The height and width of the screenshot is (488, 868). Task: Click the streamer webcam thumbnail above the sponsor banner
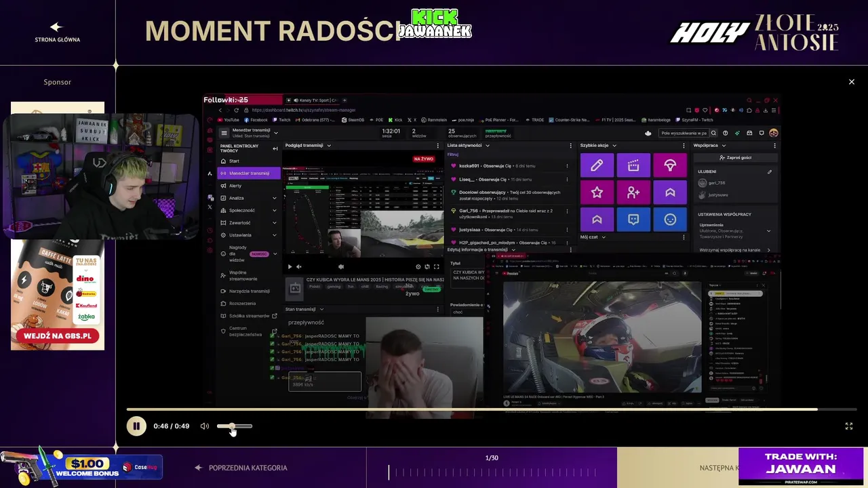[x=102, y=176]
